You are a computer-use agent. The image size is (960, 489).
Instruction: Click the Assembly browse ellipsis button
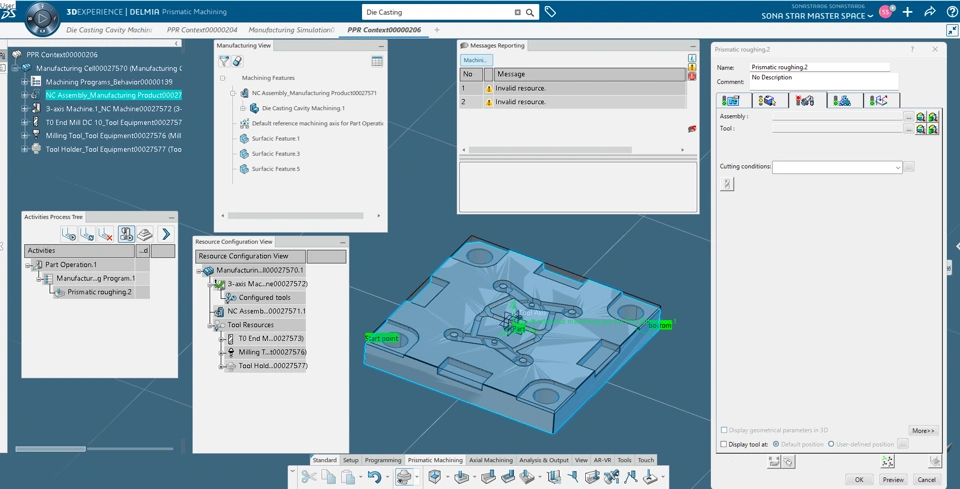click(909, 116)
